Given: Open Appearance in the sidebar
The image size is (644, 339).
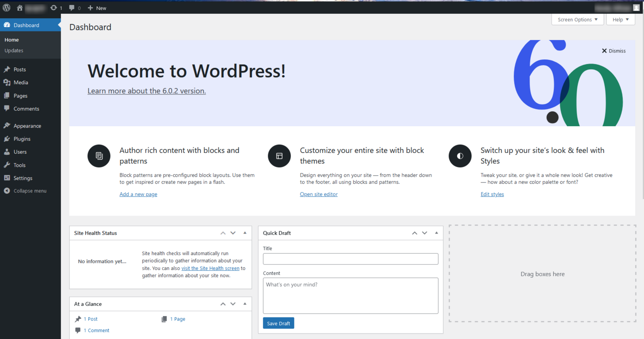Looking at the screenshot, I should (x=27, y=126).
